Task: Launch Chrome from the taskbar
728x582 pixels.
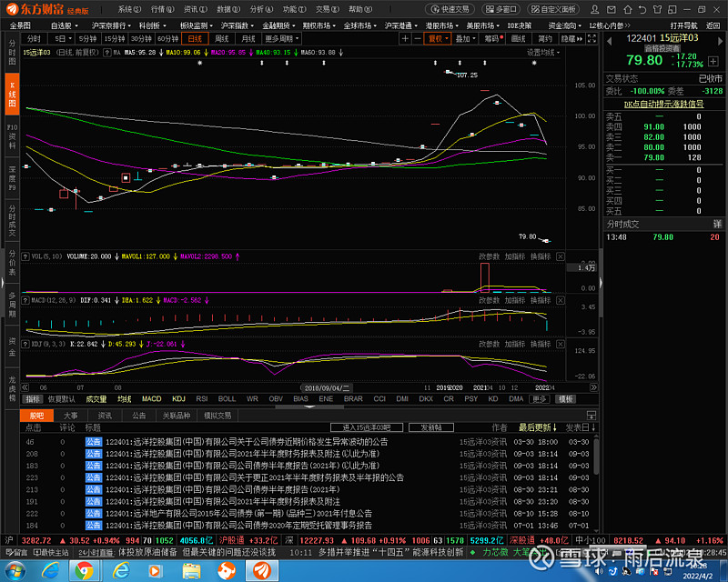Action: click(x=84, y=571)
